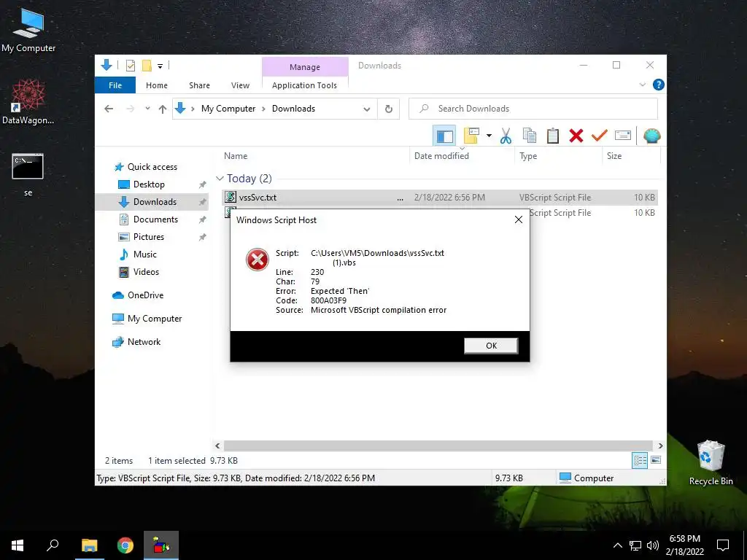Screen dimensions: 747x560
Task: Click the red X Delete icon
Action: point(576,136)
